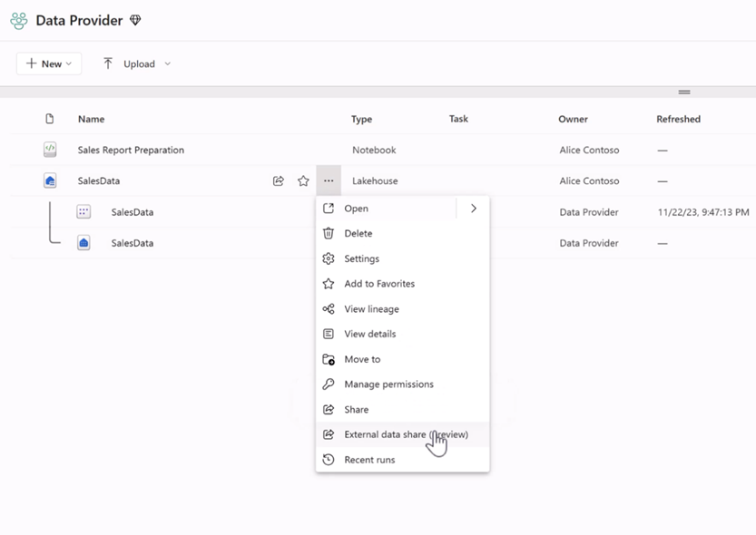Click the Data Provider workspace icon

pyautogui.click(x=19, y=21)
